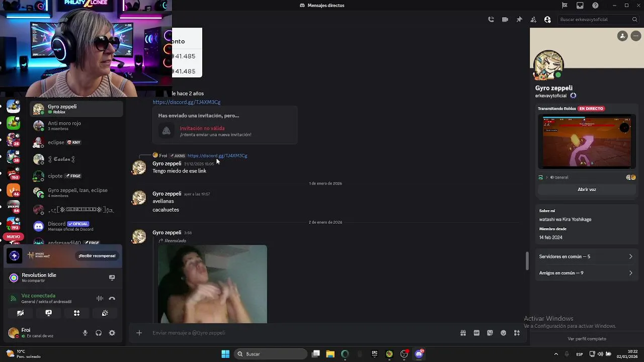Open the Gyro zeppeli, Izan, eclipse group
The image size is (644, 362).
76,193
